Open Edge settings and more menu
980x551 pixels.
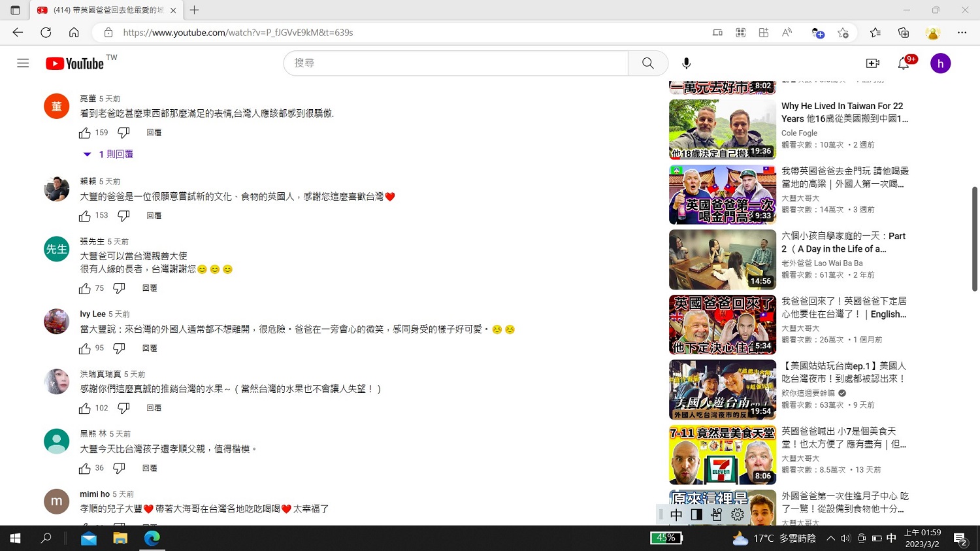[962, 33]
